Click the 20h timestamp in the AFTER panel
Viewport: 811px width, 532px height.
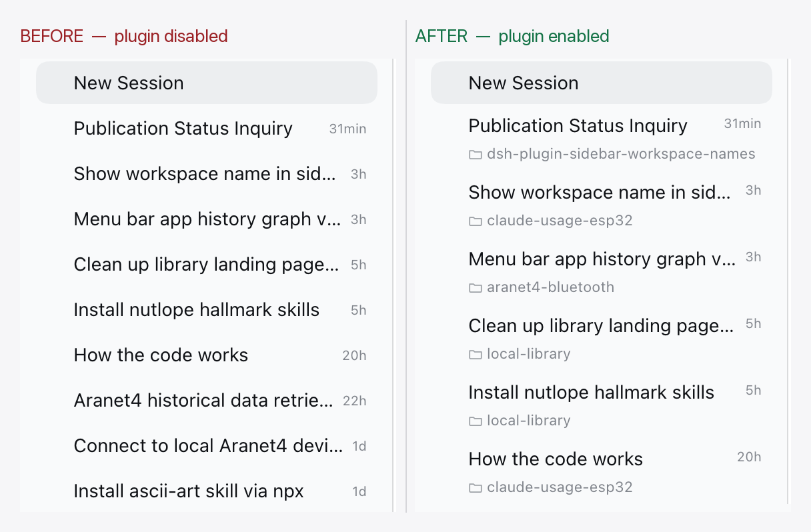(x=749, y=457)
